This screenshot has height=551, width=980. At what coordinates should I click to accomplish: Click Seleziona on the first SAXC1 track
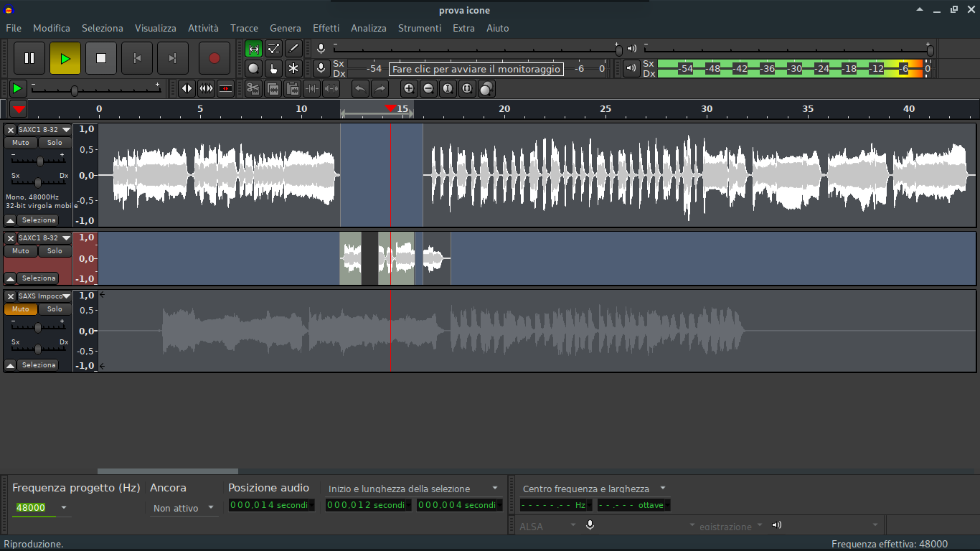pos(38,220)
